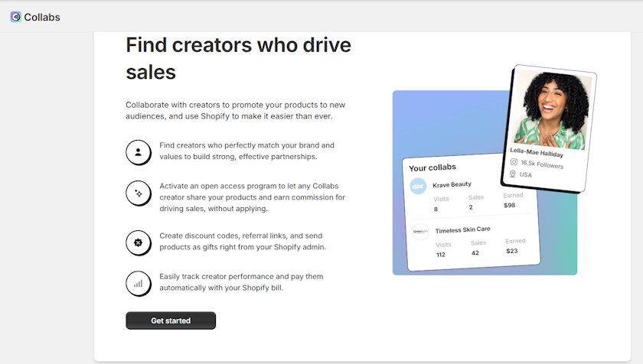Click the "Find creators who drive sales" heading
Screen dimensions: 643x364
coord(238,59)
